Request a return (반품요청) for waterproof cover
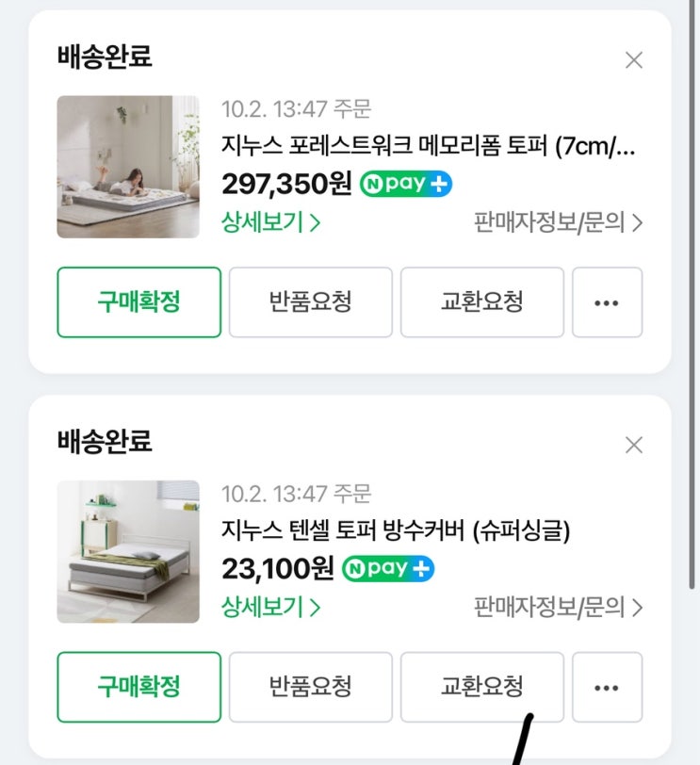 click(310, 687)
